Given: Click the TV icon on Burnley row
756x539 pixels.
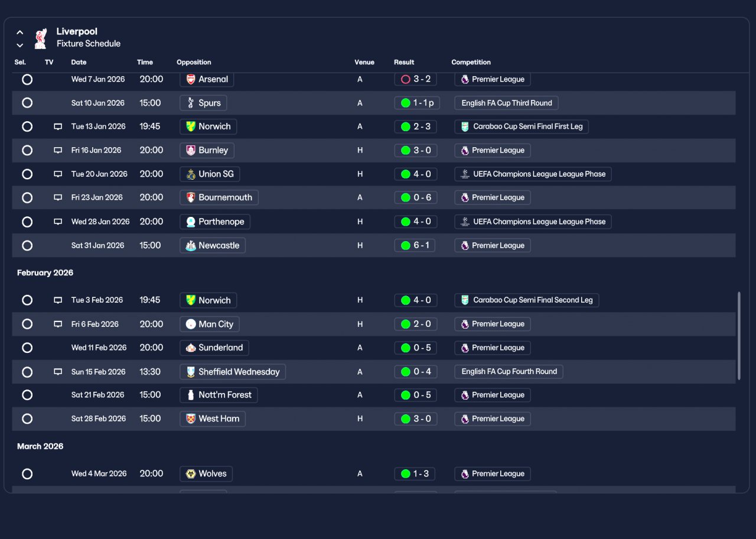Looking at the screenshot, I should pyautogui.click(x=58, y=150).
